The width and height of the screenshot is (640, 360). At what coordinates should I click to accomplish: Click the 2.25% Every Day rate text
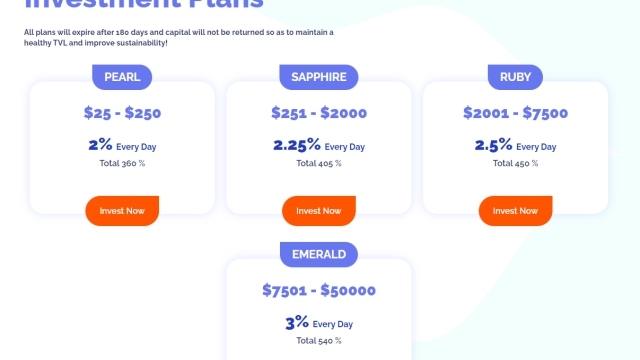(319, 145)
